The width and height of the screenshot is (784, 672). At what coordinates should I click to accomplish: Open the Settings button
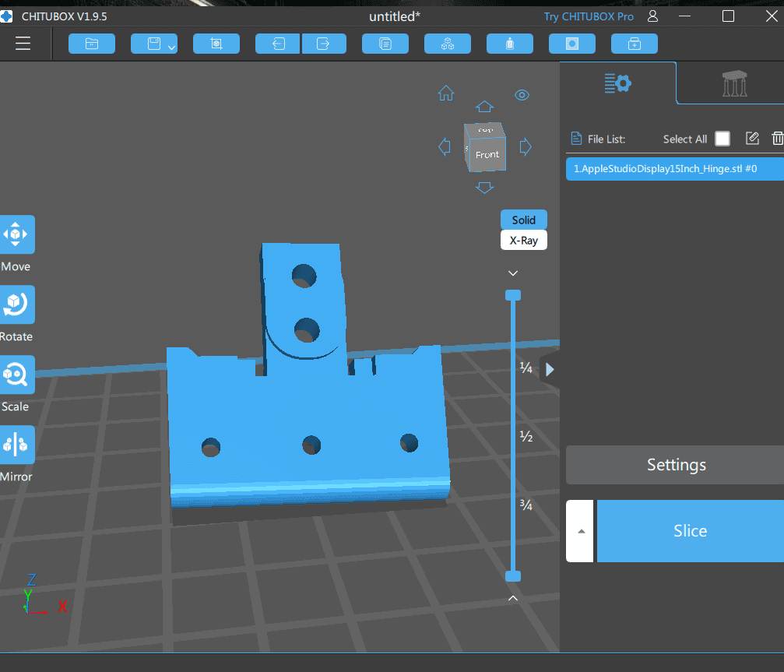(676, 465)
